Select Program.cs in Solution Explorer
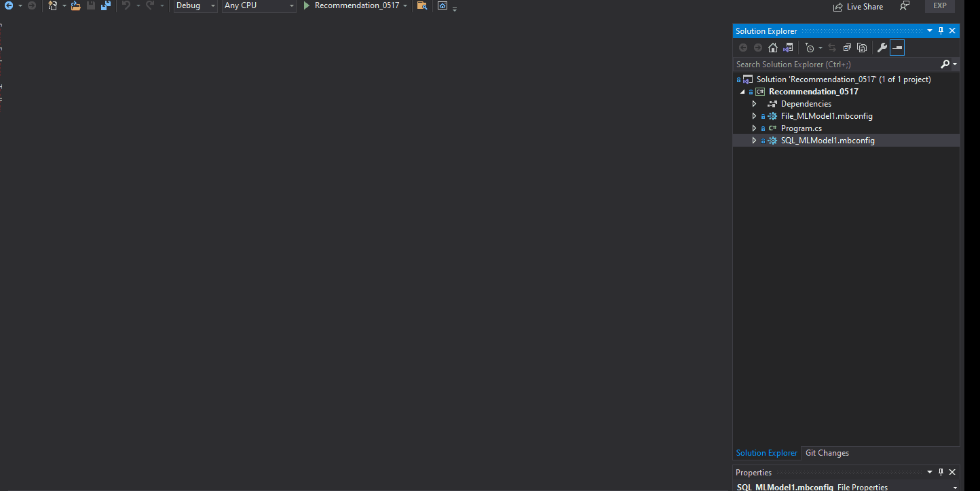 point(801,128)
